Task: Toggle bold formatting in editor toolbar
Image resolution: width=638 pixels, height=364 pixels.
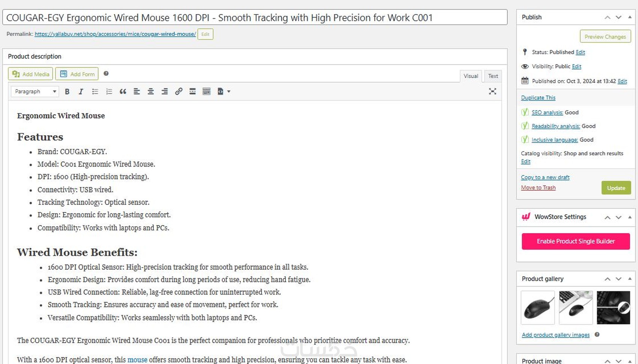Action: (67, 92)
